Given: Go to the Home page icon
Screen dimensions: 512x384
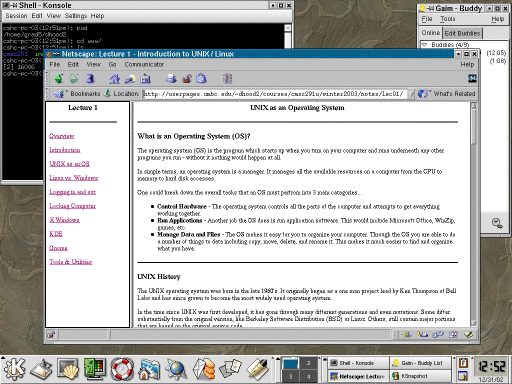Looking at the screenshot, I should click(x=115, y=79).
